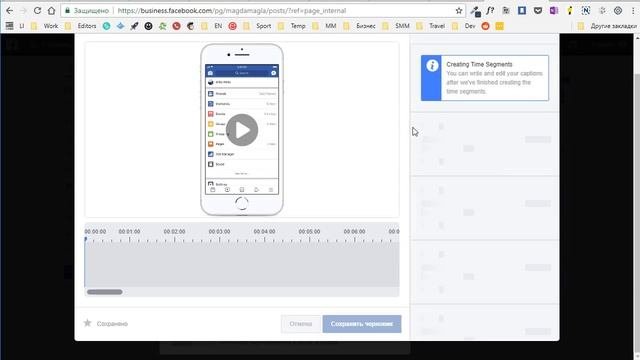Open the teal circle bookmark icon
The image size is (640, 360).
click(107, 26)
